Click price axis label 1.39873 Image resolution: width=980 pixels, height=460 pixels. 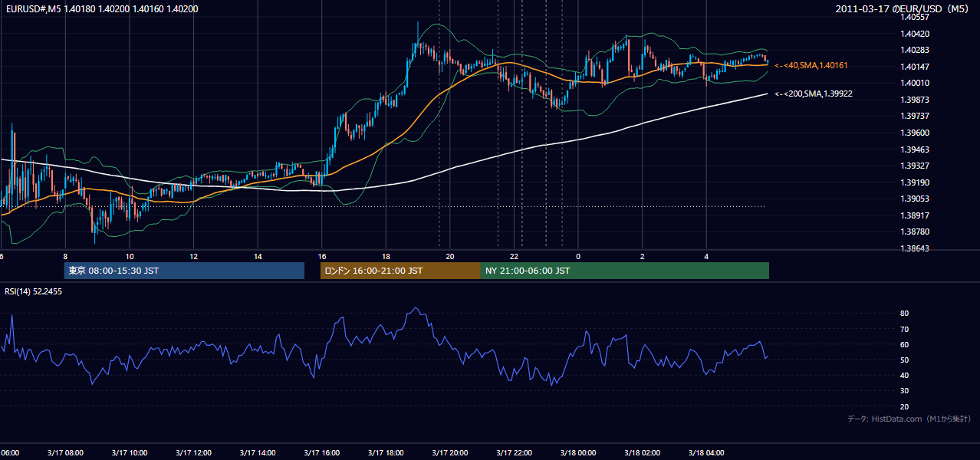click(916, 100)
